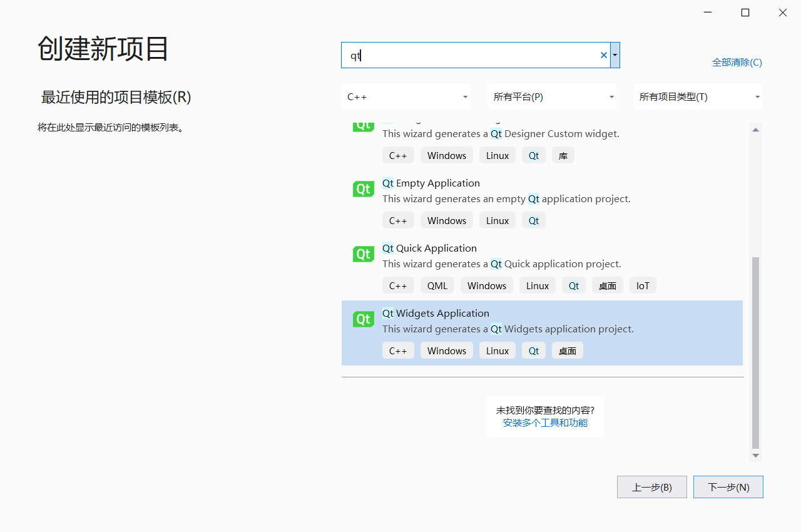This screenshot has width=801, height=532.
Task: Minimize the dialog window
Action: click(708, 13)
